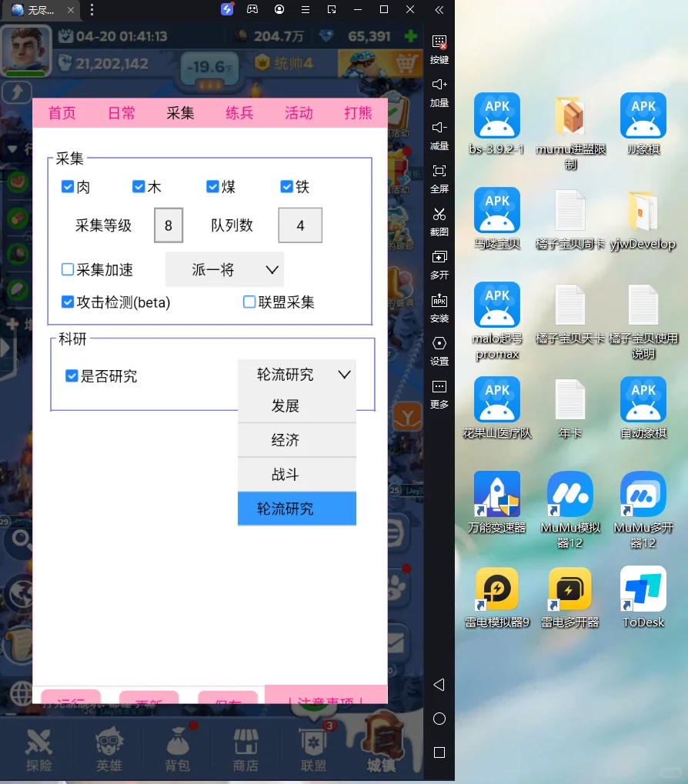Launch MuMu模拟器12 from the desktop
Viewport: 688px width, 784px height.
tap(569, 494)
